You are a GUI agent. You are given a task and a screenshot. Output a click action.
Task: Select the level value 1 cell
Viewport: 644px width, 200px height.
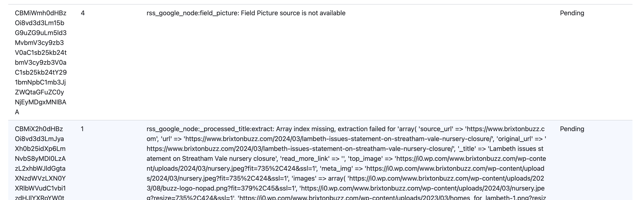82,129
